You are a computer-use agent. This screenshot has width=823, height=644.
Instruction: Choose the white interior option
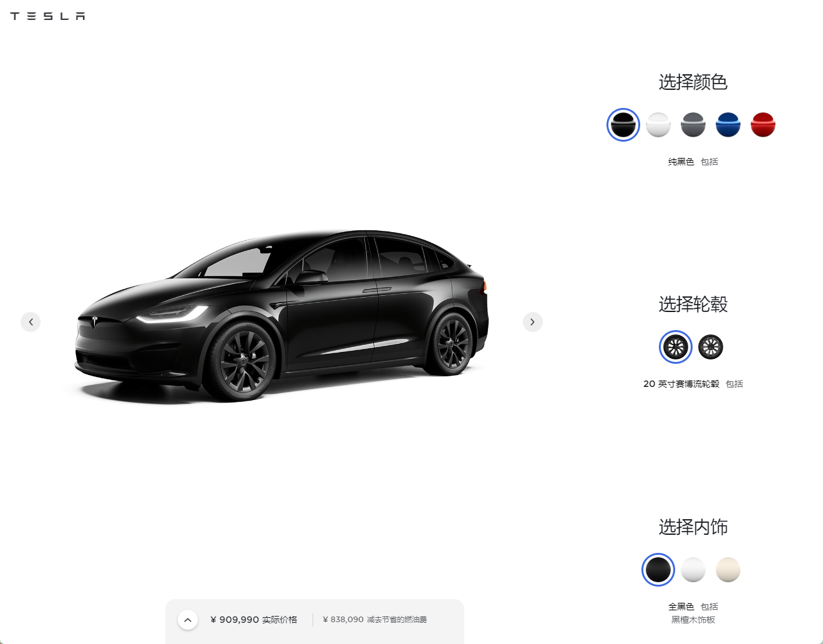(x=693, y=570)
